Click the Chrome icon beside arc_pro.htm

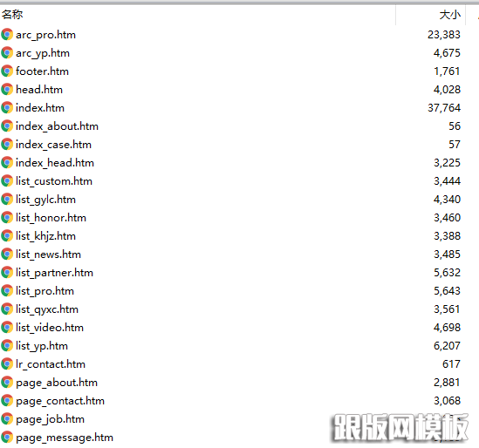[x=7, y=35]
